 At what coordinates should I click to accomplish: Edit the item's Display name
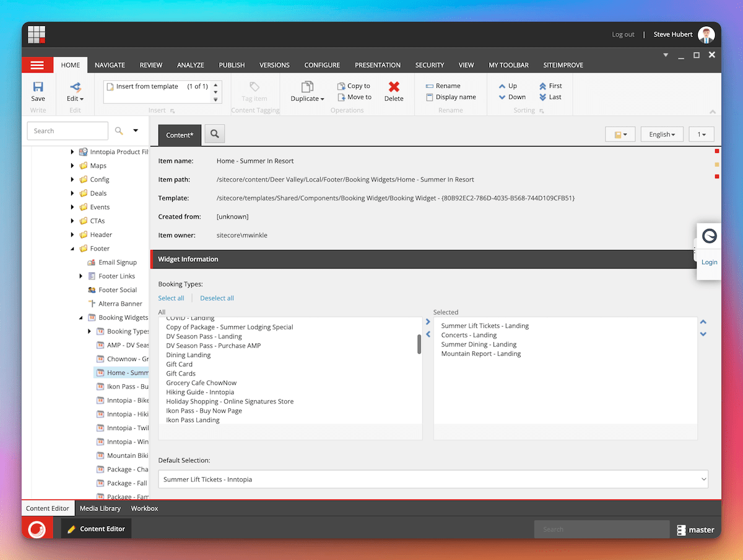coord(451,97)
